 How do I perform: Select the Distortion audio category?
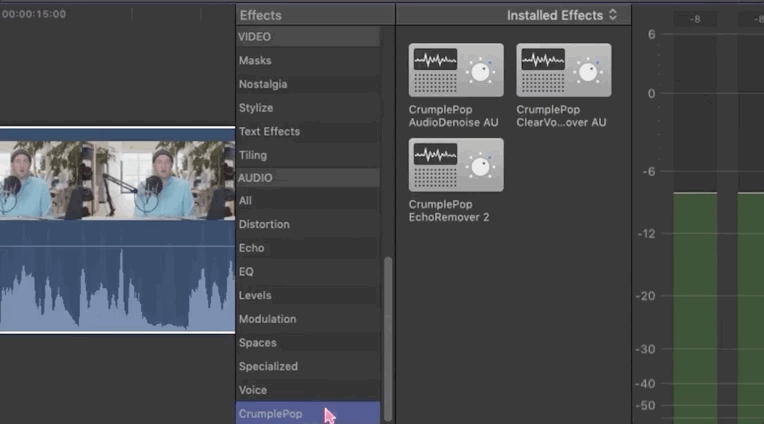[308, 224]
